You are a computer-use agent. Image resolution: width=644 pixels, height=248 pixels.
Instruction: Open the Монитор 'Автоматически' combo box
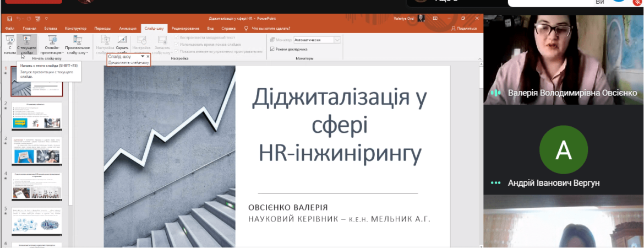coord(317,40)
